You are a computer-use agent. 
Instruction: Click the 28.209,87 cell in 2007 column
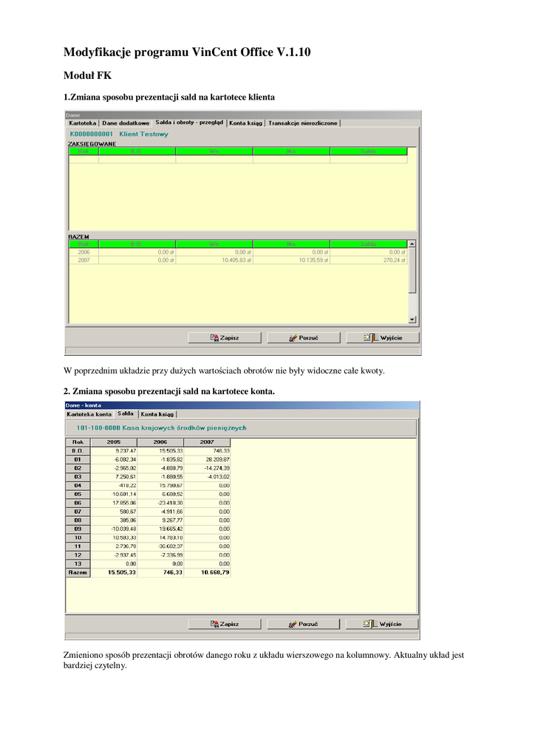207,459
